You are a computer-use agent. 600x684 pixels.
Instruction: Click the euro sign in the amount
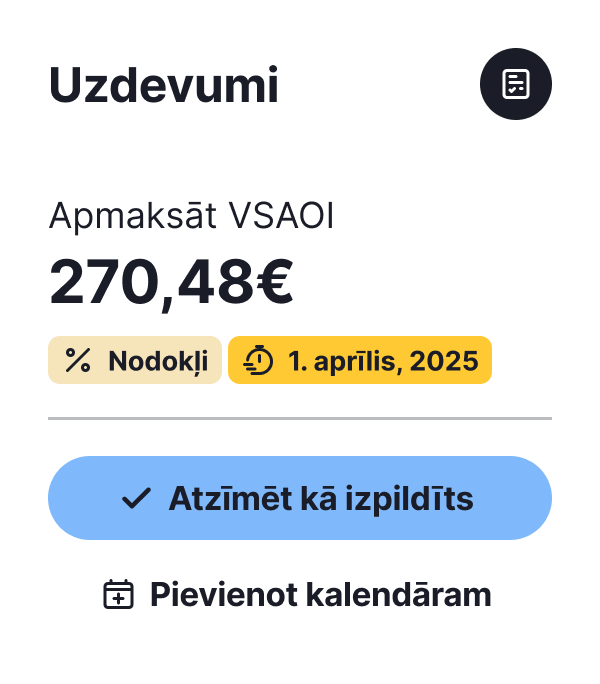[x=270, y=283]
